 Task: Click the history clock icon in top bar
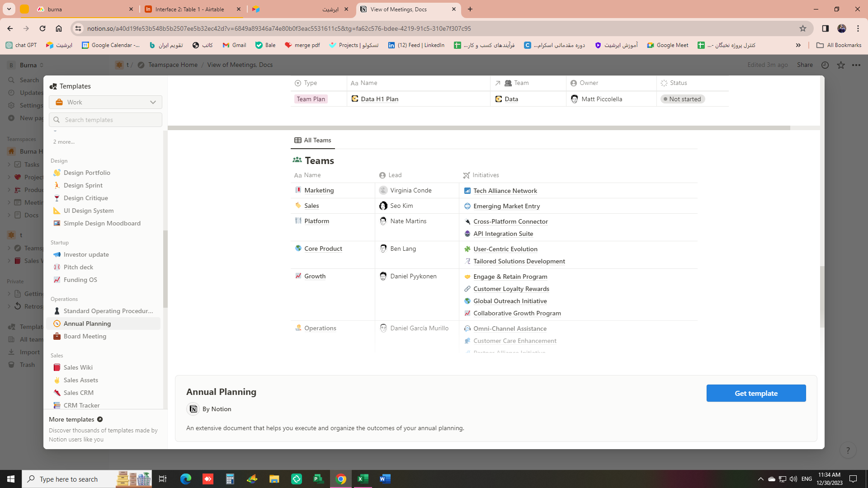[x=825, y=65]
